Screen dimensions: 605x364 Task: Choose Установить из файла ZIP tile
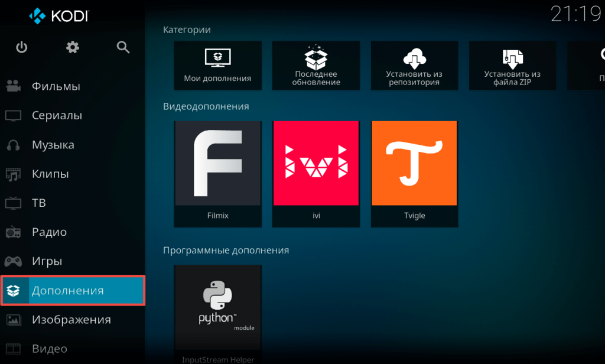pyautogui.click(x=512, y=65)
